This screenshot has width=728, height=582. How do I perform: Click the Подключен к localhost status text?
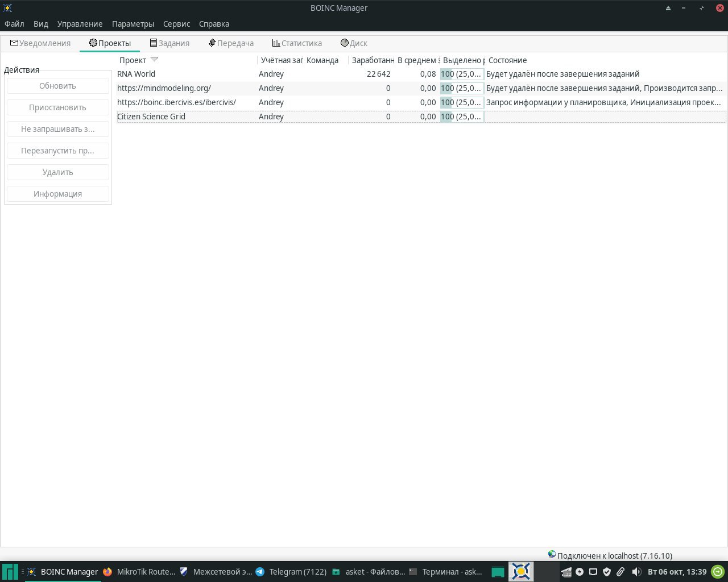[x=615, y=556]
